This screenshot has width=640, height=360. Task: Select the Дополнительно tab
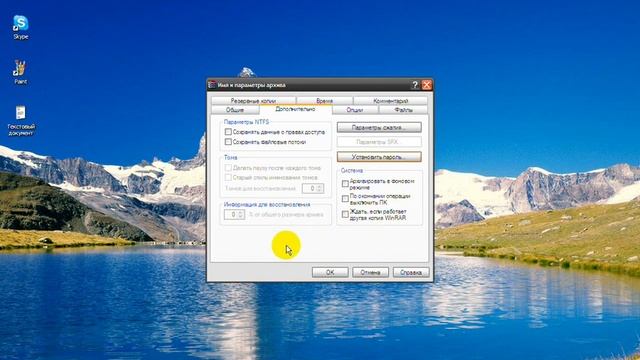coord(296,109)
